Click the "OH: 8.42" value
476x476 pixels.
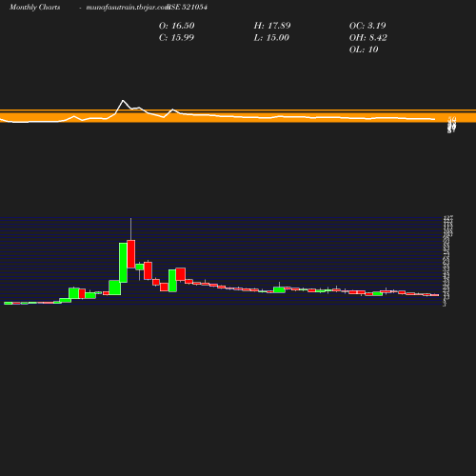[x=368, y=38]
